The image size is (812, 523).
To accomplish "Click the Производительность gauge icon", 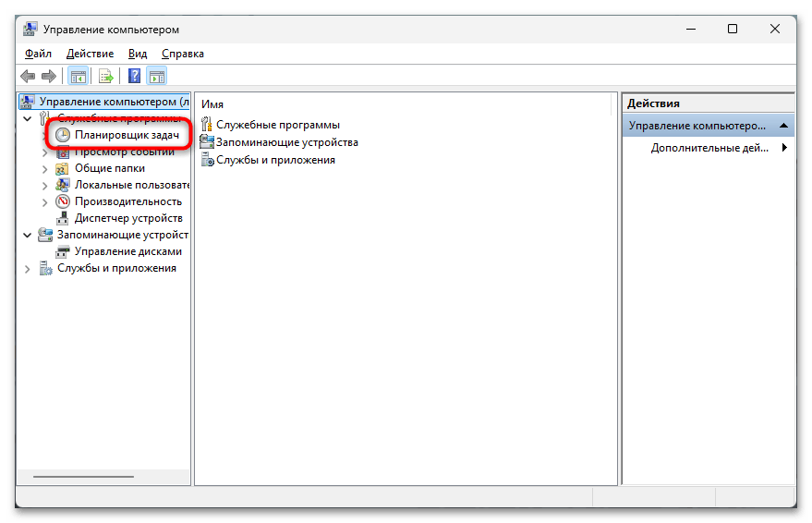I will point(63,201).
